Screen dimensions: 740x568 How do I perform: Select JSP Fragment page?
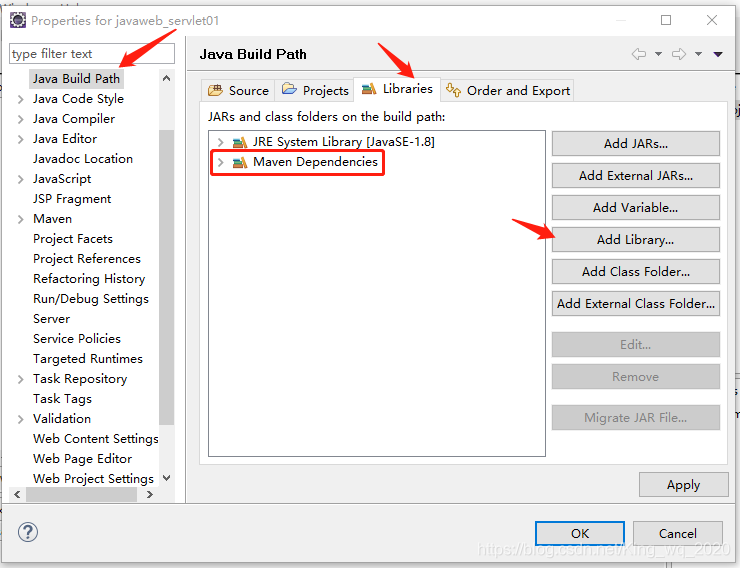[x=72, y=199]
